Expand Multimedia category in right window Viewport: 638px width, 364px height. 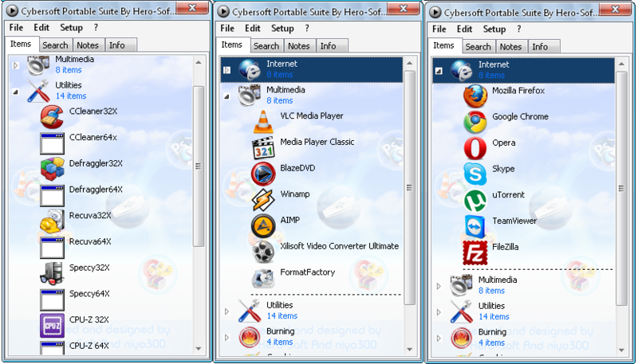pos(439,286)
